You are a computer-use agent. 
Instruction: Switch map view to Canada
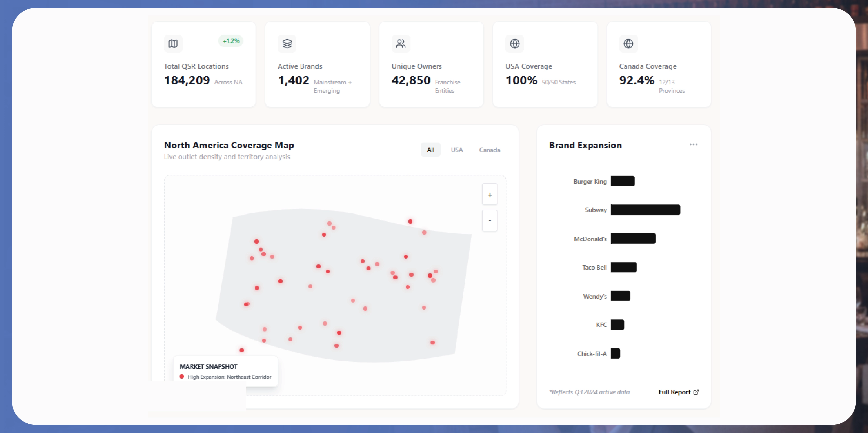tap(490, 150)
